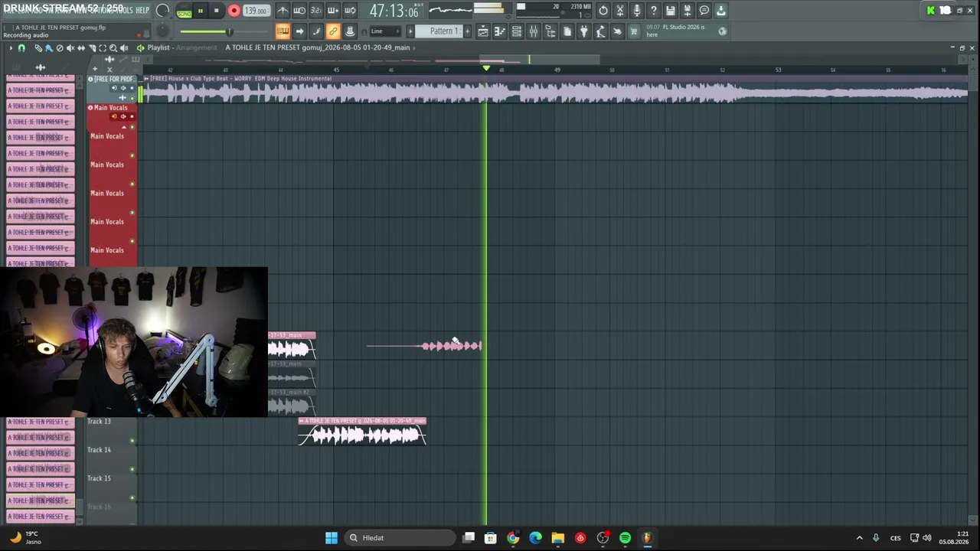Open the Line snap dropdown

click(x=387, y=31)
